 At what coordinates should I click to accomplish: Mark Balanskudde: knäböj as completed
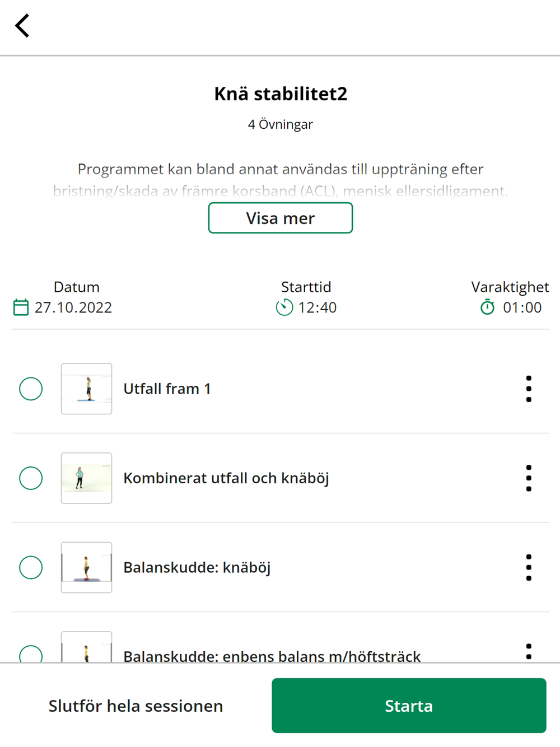pos(31,567)
